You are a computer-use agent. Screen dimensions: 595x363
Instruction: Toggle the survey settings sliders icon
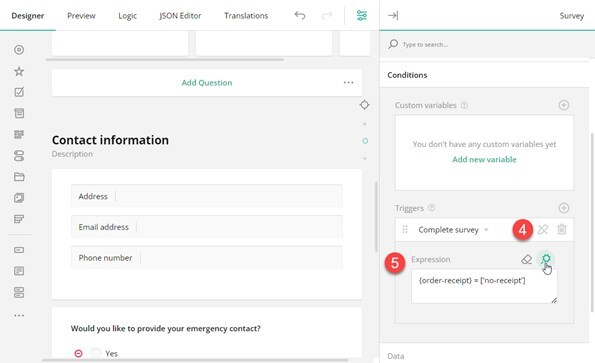362,15
